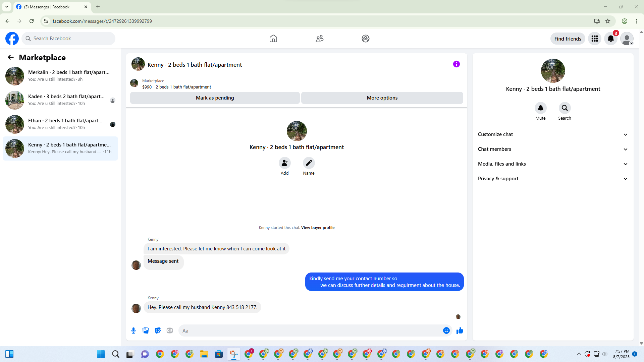Open Ethan 2 beds 1 bath conversation

tap(60, 124)
